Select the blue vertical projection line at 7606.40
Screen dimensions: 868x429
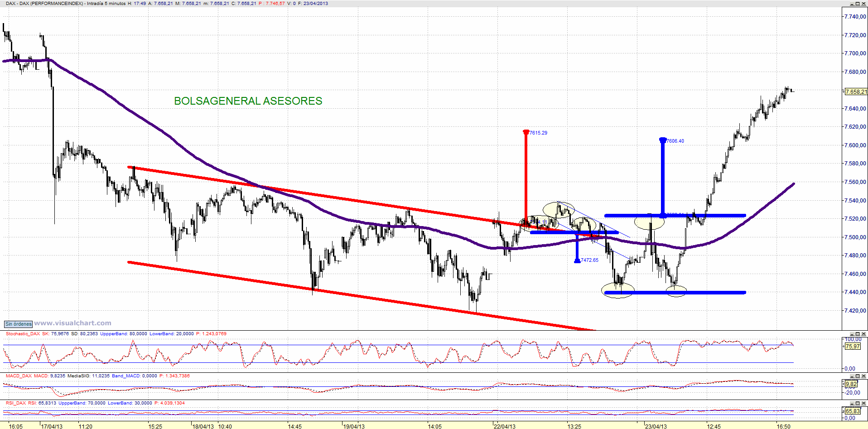[x=663, y=178]
